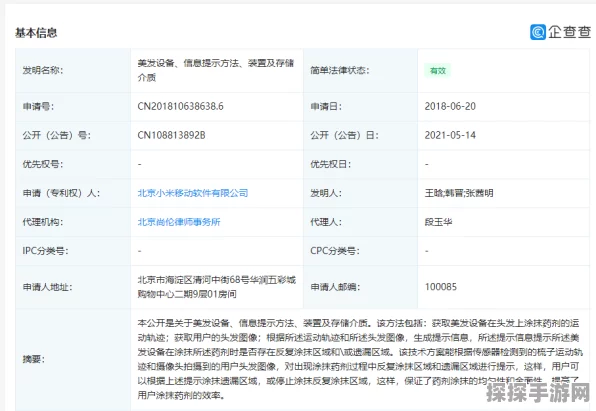Click the 申请号 label cell

pos(73,106)
